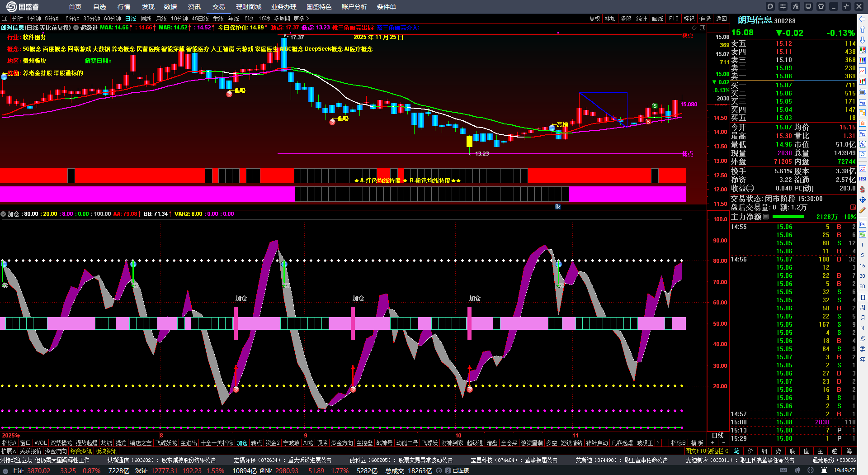Click the RSI indicator sidebar icon
Image resolution: width=868 pixels, height=475 pixels.
pos(863,179)
